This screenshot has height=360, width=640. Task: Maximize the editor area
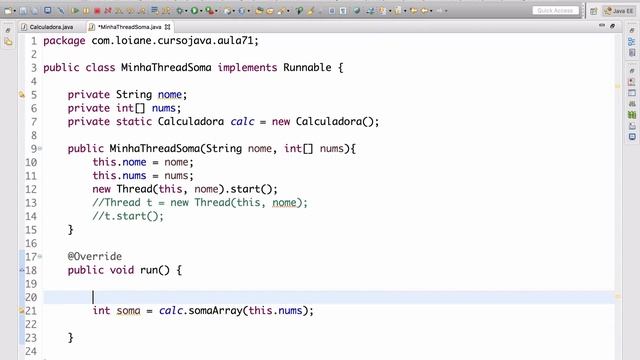612,26
